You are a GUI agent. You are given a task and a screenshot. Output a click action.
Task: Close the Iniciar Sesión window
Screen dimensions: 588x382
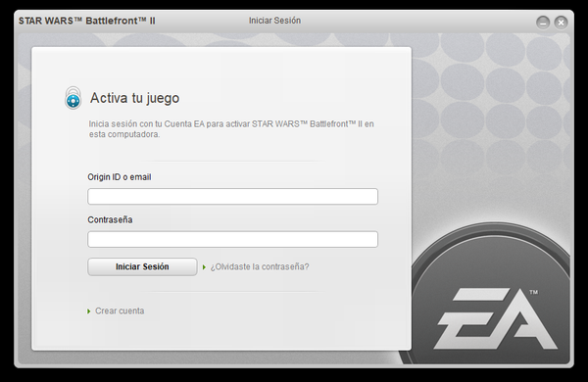coord(561,23)
